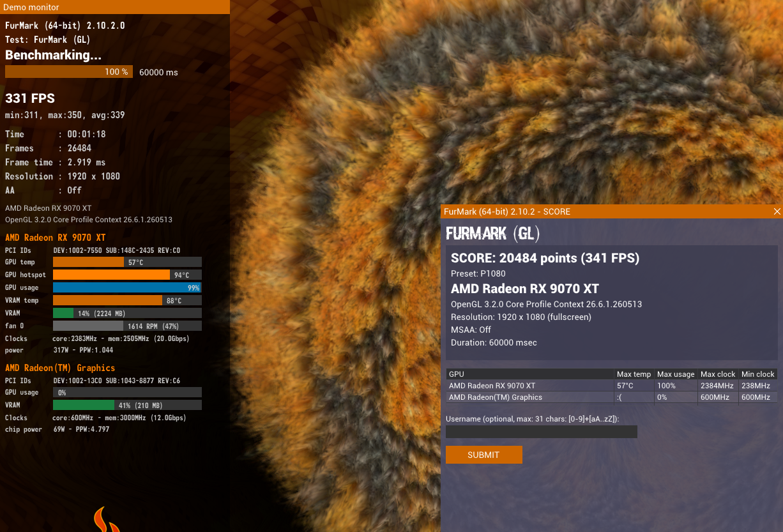
Task: Click the GPU column header in results table
Action: [x=529, y=374]
